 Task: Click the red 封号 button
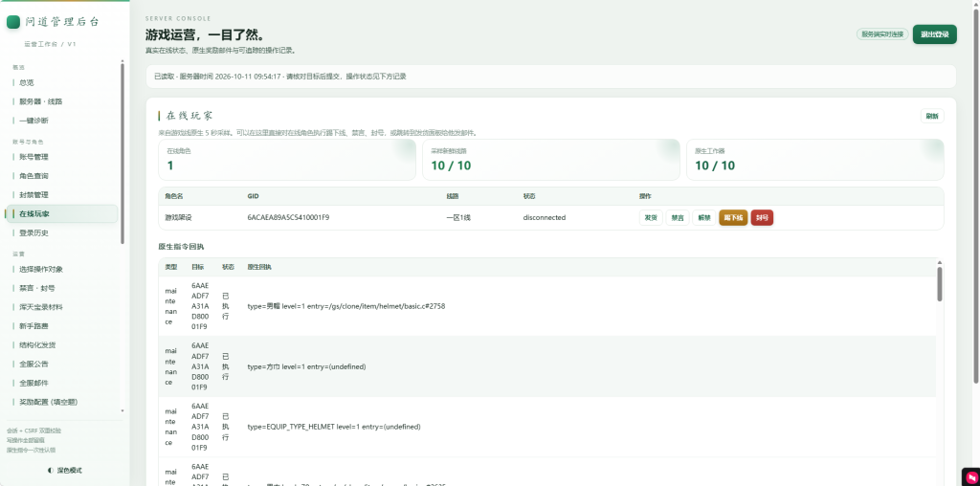(762, 218)
